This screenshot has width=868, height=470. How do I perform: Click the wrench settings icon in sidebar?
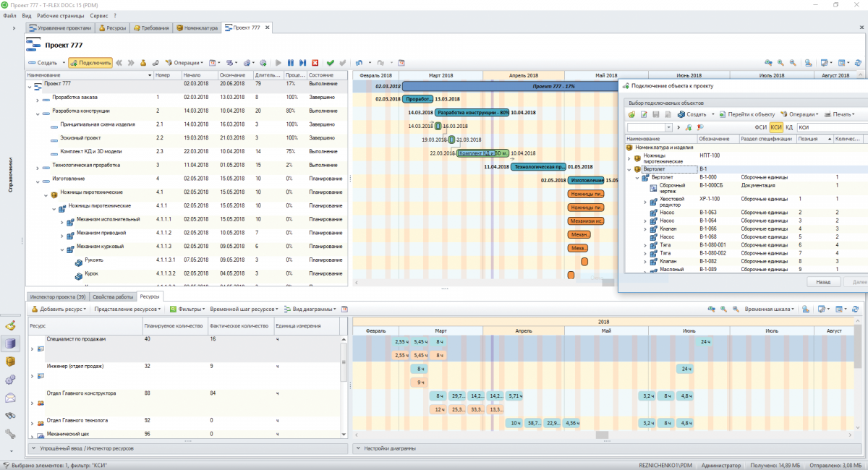(10, 434)
